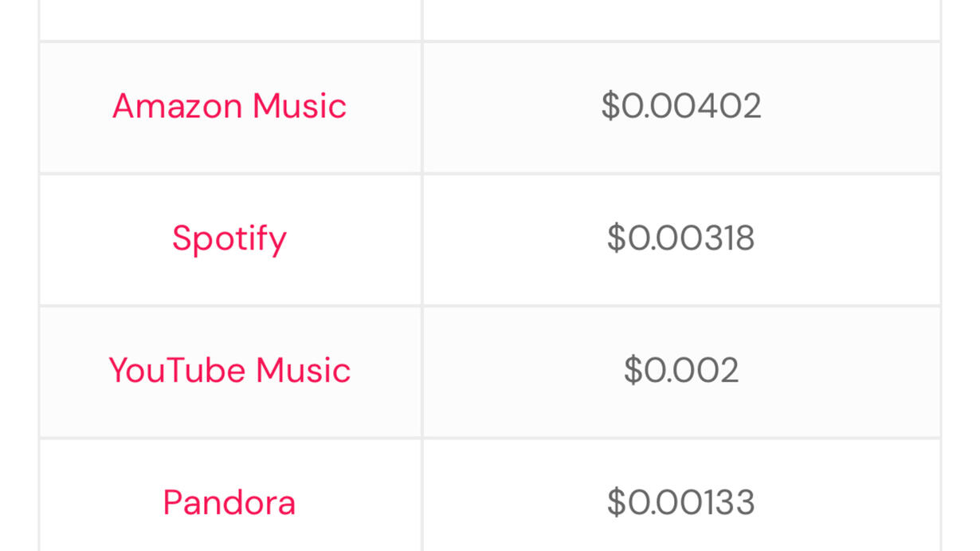Click the empty cell above Amazon Music
Image resolution: width=980 pixels, height=551 pixels.
pyautogui.click(x=229, y=18)
